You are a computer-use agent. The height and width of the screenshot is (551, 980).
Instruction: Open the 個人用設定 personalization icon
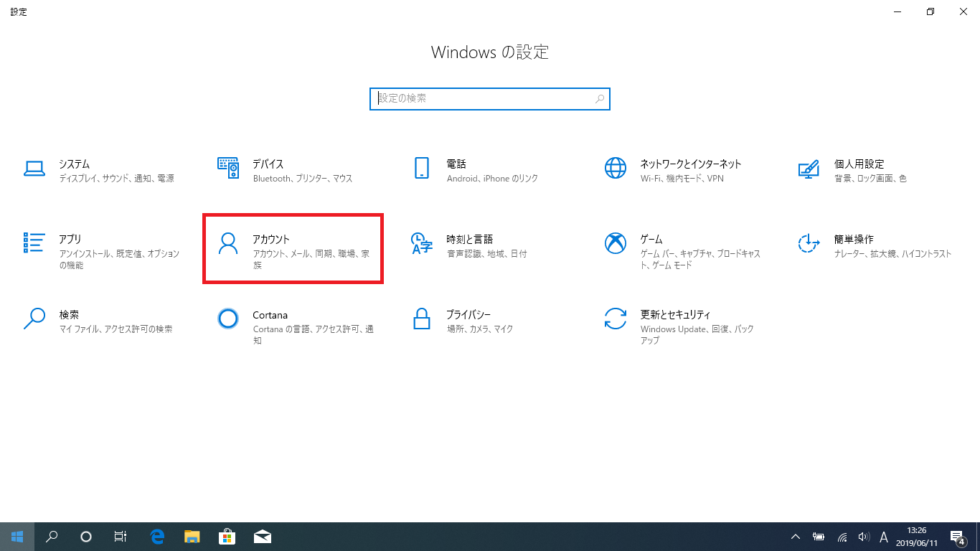pyautogui.click(x=809, y=168)
